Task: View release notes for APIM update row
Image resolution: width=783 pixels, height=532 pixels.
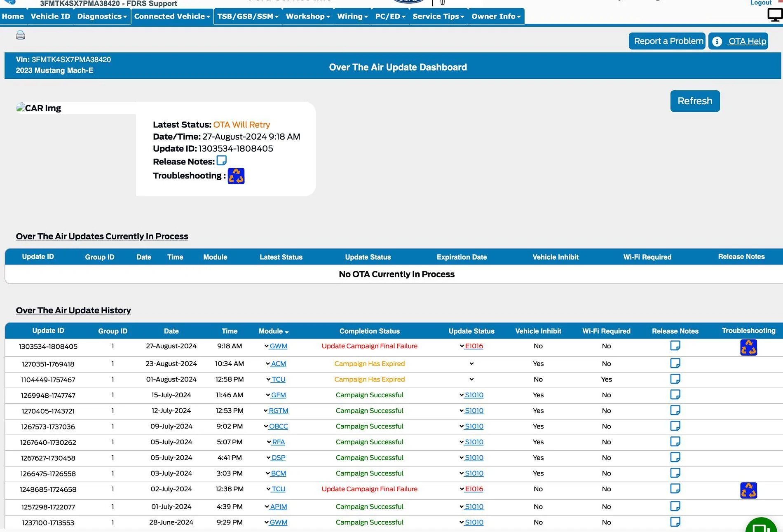Action: [x=675, y=506]
